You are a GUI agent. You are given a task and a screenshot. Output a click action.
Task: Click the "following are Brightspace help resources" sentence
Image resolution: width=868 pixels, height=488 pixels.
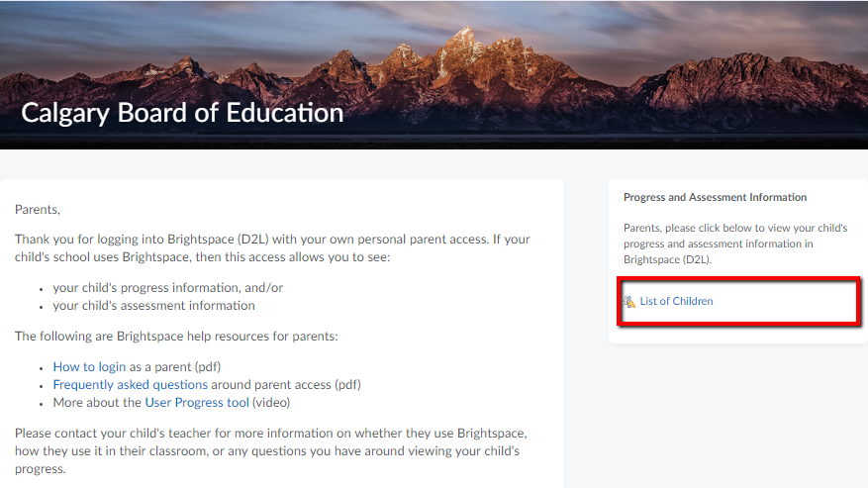coord(176,337)
